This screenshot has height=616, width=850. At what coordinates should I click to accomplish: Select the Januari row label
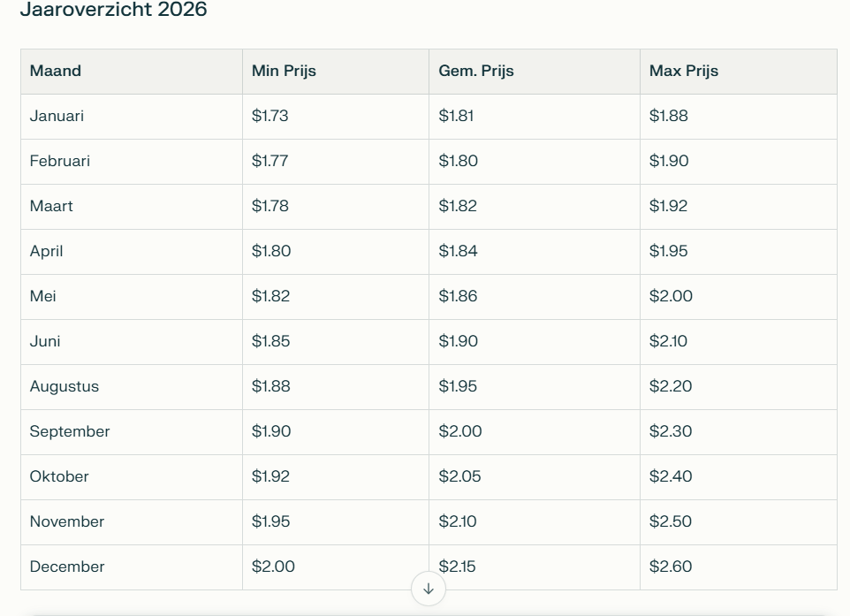57,116
